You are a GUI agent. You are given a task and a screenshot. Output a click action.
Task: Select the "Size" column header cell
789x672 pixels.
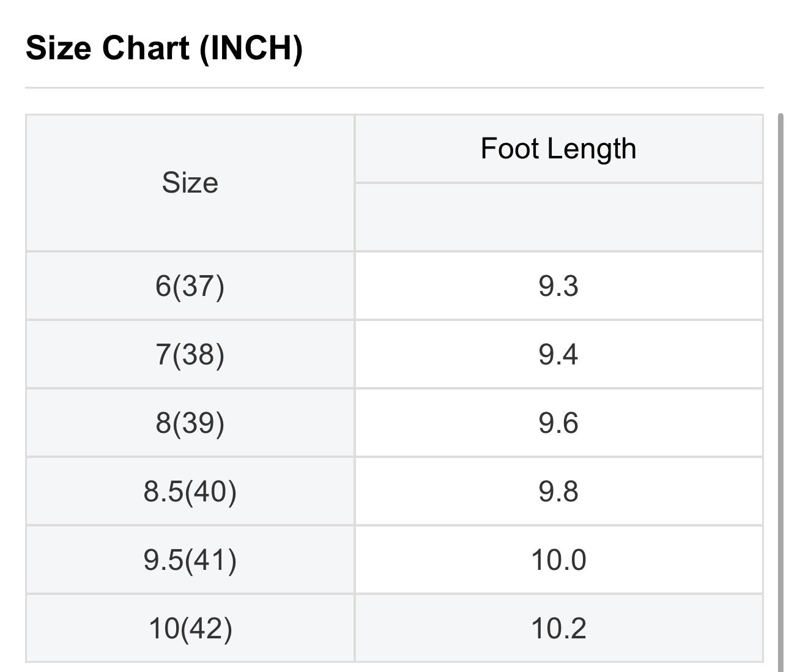tap(190, 183)
